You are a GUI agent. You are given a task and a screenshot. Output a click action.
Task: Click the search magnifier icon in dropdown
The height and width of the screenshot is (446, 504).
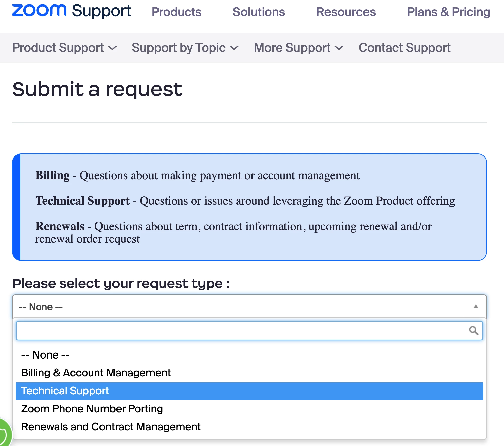(x=473, y=330)
